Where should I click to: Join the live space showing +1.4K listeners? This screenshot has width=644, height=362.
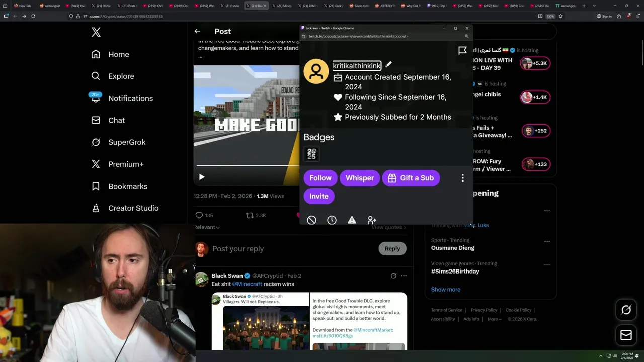point(535,97)
